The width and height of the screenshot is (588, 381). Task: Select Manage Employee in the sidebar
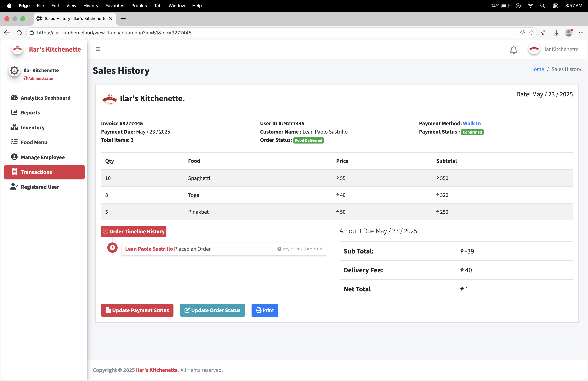(42, 157)
